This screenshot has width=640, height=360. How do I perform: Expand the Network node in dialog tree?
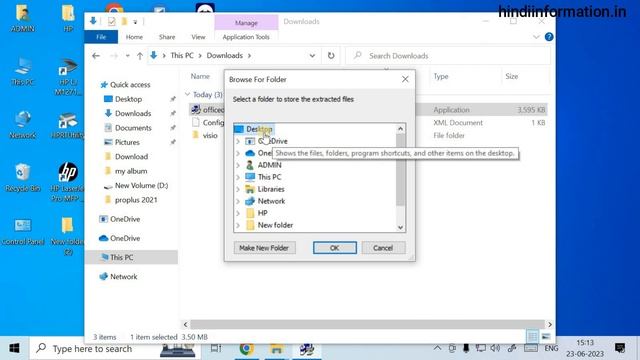tap(238, 201)
